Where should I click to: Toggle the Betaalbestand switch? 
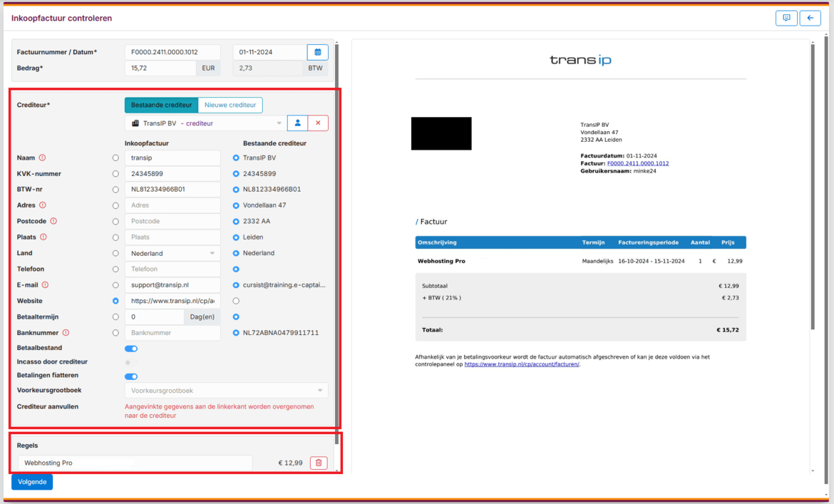[131, 349]
